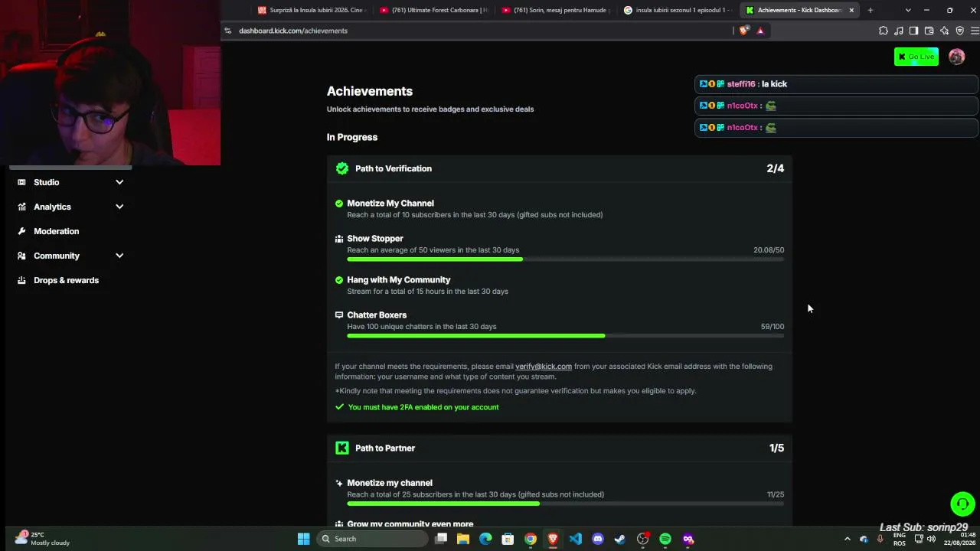980x551 pixels.
Task: Click the Show Stopper 20.08/50 progress bar
Action: click(565, 259)
